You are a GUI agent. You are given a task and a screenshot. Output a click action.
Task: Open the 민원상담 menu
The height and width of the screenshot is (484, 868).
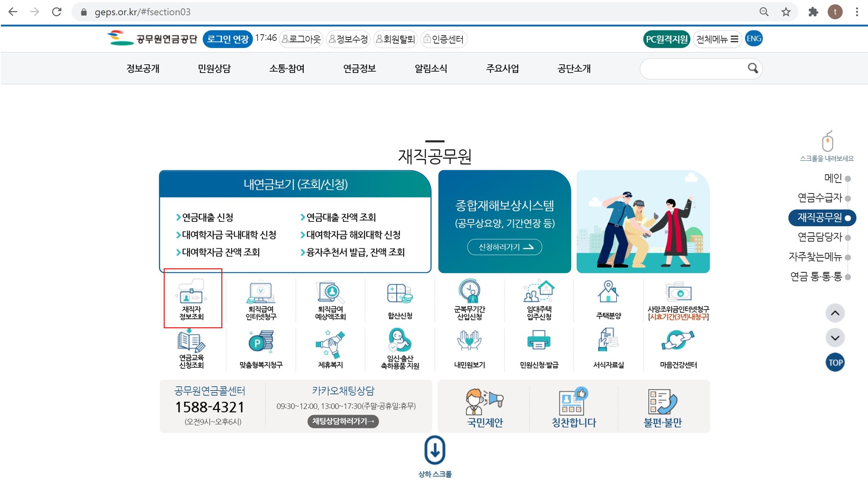pos(214,69)
